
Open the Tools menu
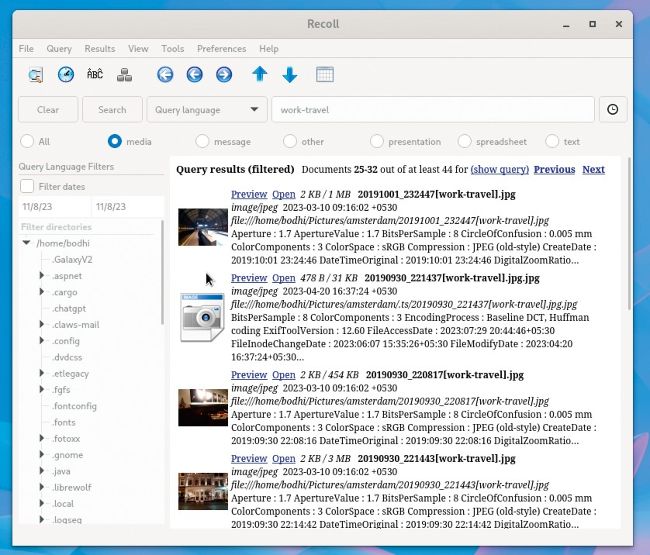[172, 48]
